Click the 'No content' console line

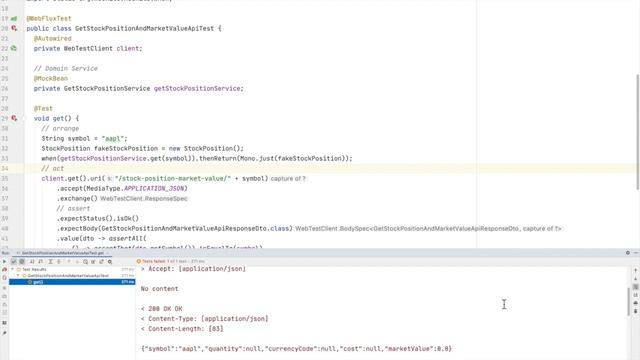point(160,289)
